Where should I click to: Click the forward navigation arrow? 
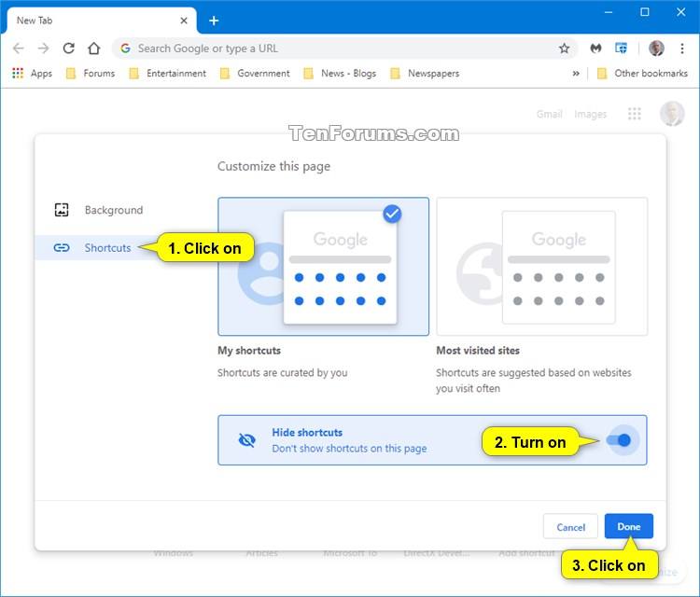43,49
